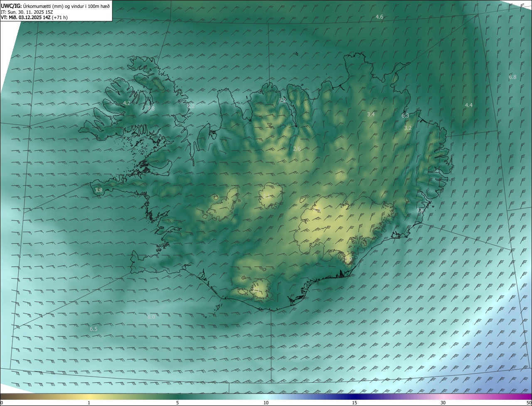This screenshot has width=532, height=406.
Task: Click the map value 3.4
Action: (371, 114)
